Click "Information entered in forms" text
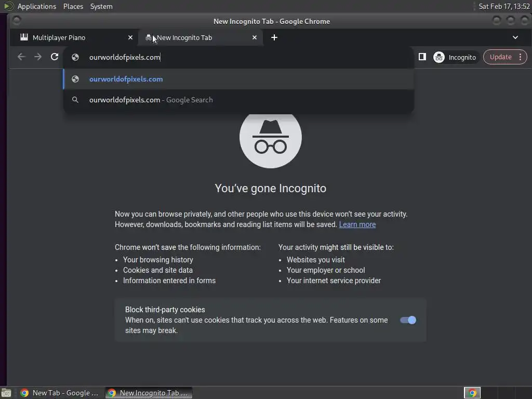 pyautogui.click(x=169, y=281)
